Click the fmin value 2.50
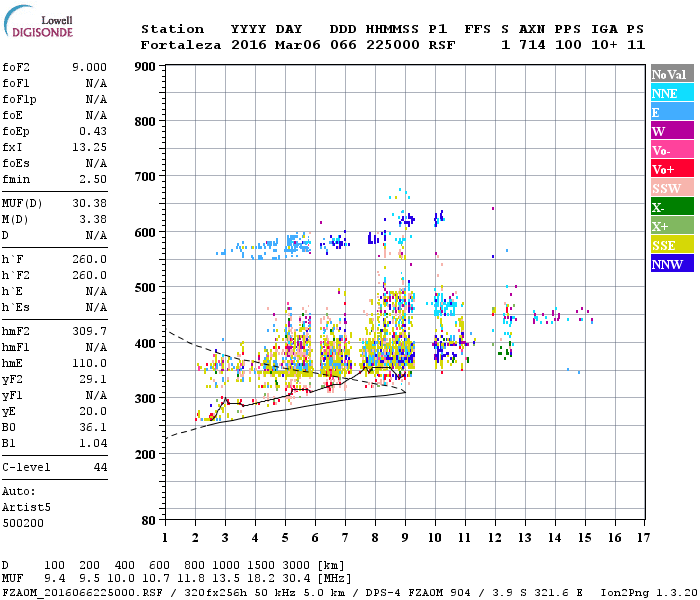Screen dimensions: 700x600 pos(93,179)
